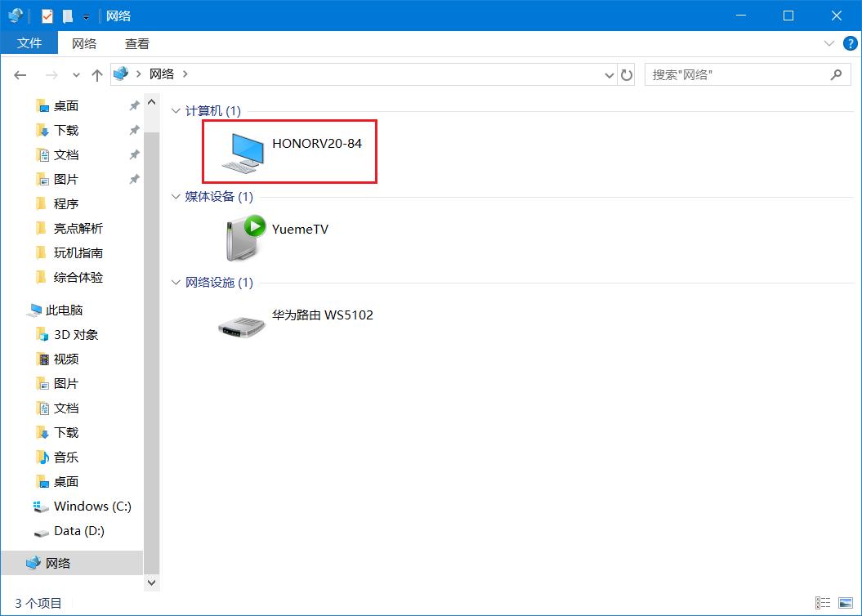Open the 亮点解析 folder in sidebar
This screenshot has height=616, width=862.
tap(78, 228)
